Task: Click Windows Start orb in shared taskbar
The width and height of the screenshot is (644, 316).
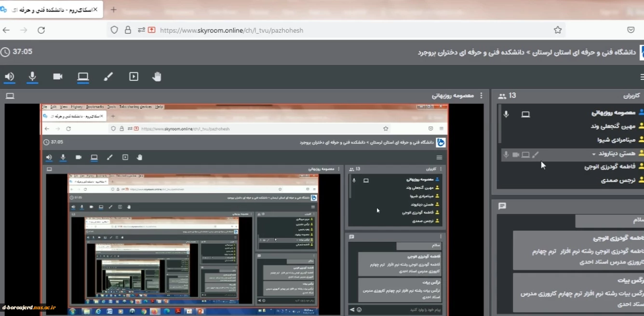Action: [72, 311]
